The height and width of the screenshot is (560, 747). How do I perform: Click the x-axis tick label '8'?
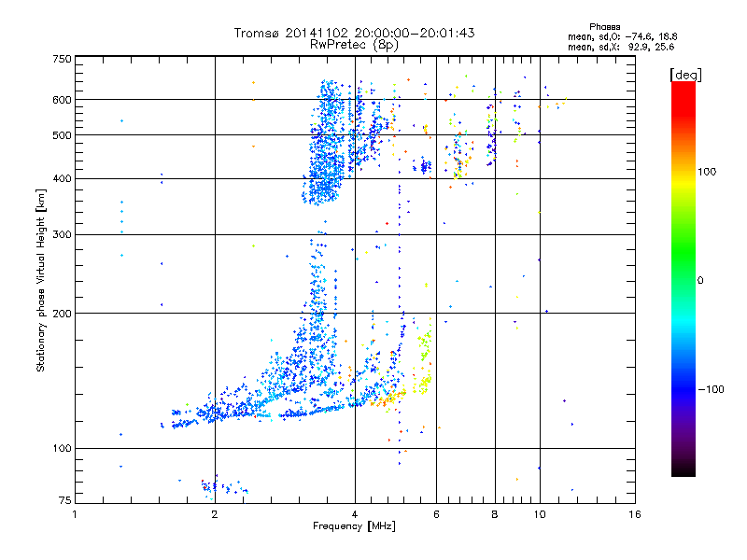(x=495, y=514)
